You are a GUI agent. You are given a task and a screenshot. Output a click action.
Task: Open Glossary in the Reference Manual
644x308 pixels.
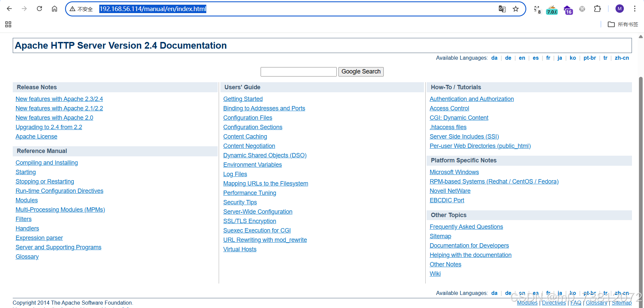tap(27, 257)
